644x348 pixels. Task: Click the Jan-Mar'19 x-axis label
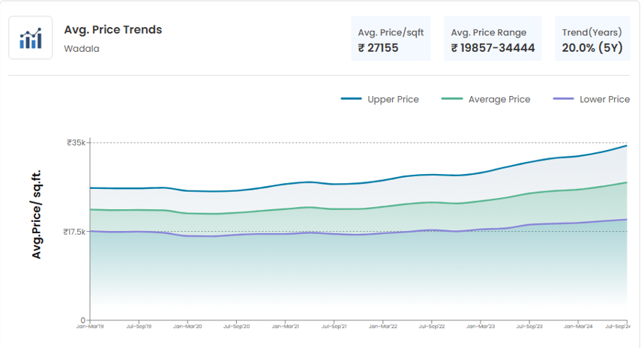click(x=90, y=326)
